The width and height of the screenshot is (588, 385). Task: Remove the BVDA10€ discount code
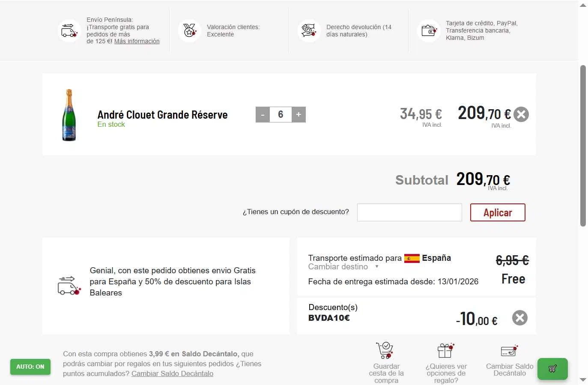point(520,318)
